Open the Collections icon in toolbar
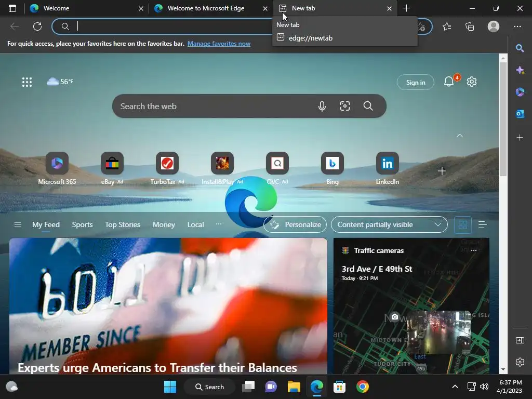The image size is (532, 399). [x=470, y=26]
